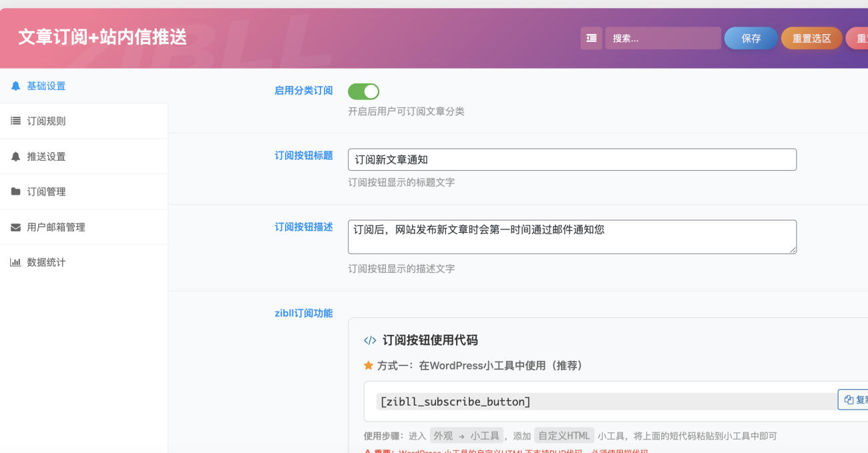Click the orange 重置选区 button
This screenshot has width=868, height=453.
click(811, 39)
